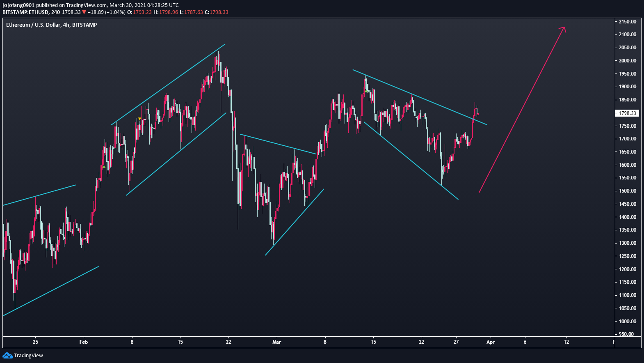Click the publish date March 30, 2021

click(x=128, y=5)
